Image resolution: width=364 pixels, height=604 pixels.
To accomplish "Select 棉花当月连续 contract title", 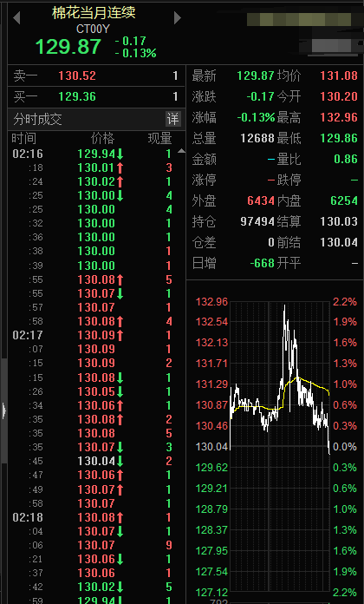I will coord(94,13).
